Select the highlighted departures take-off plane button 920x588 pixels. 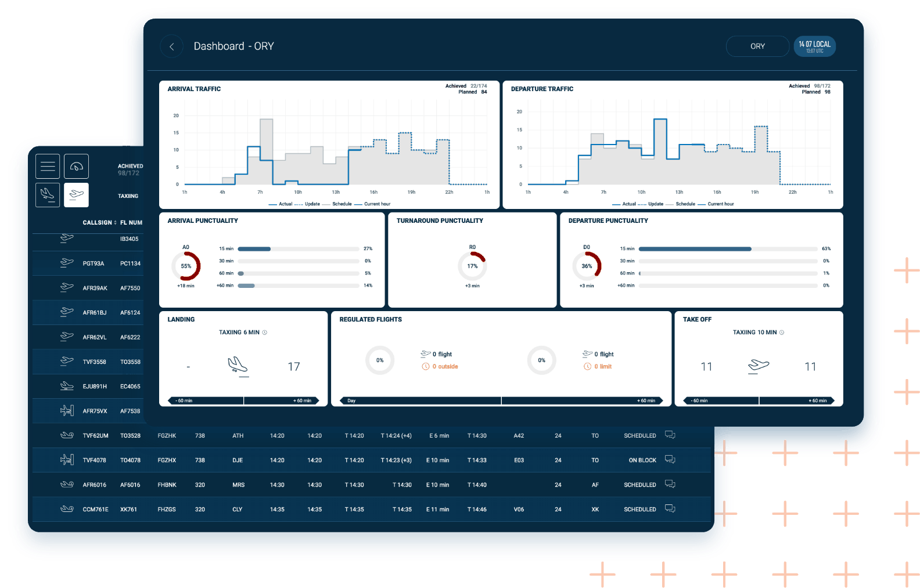coord(76,195)
